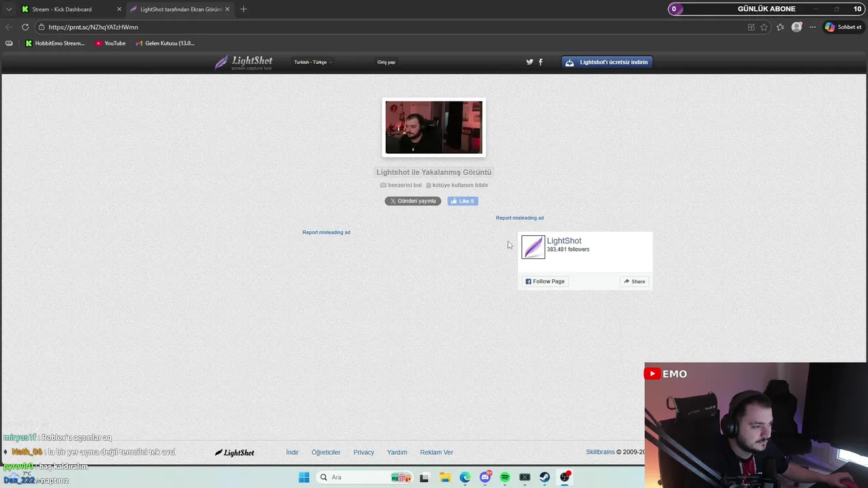This screenshot has width=868, height=488.
Task: Open the LightShot page name link in widget
Action: [564, 241]
